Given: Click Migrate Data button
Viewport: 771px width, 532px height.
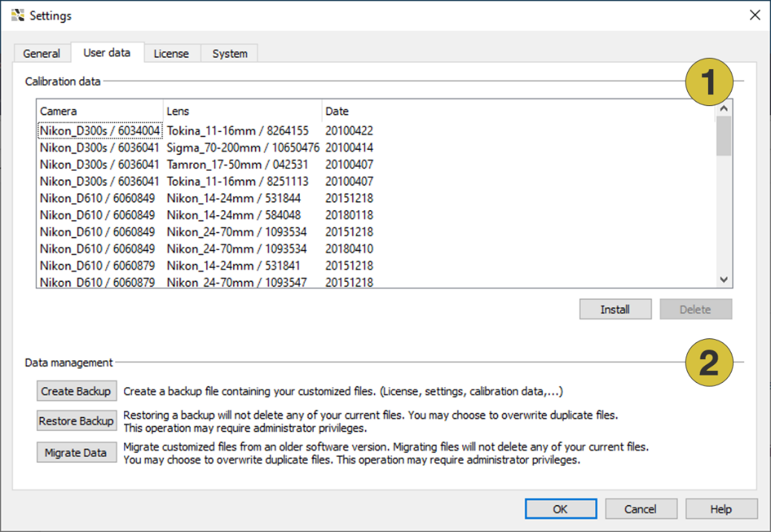Looking at the screenshot, I should pyautogui.click(x=76, y=453).
